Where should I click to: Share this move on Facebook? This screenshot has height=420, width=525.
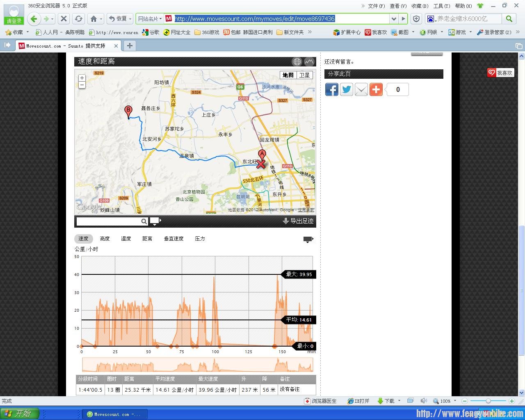(x=331, y=89)
